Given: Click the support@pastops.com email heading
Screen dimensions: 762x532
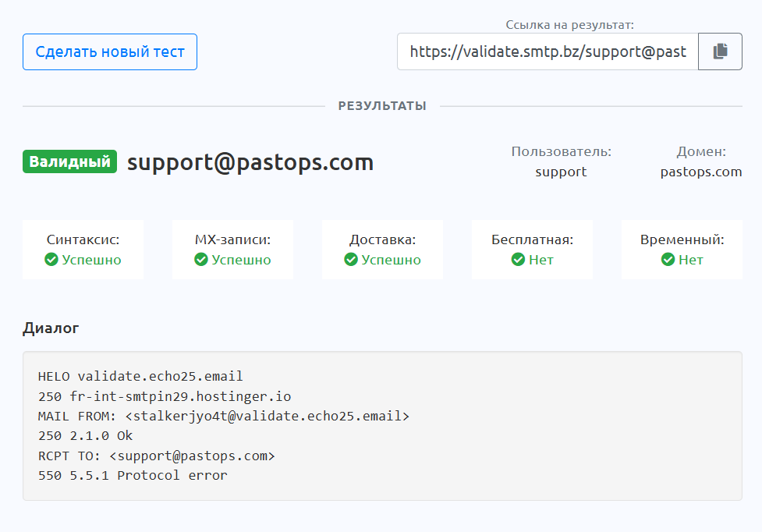Looking at the screenshot, I should coord(250,162).
